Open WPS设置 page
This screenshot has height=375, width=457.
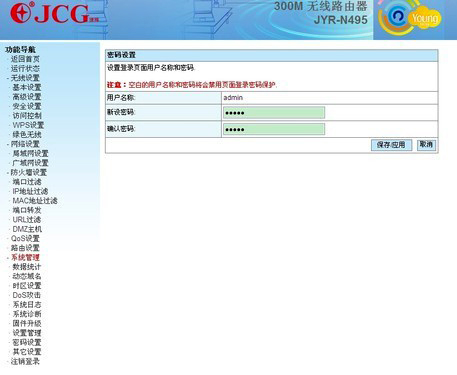tap(28, 125)
